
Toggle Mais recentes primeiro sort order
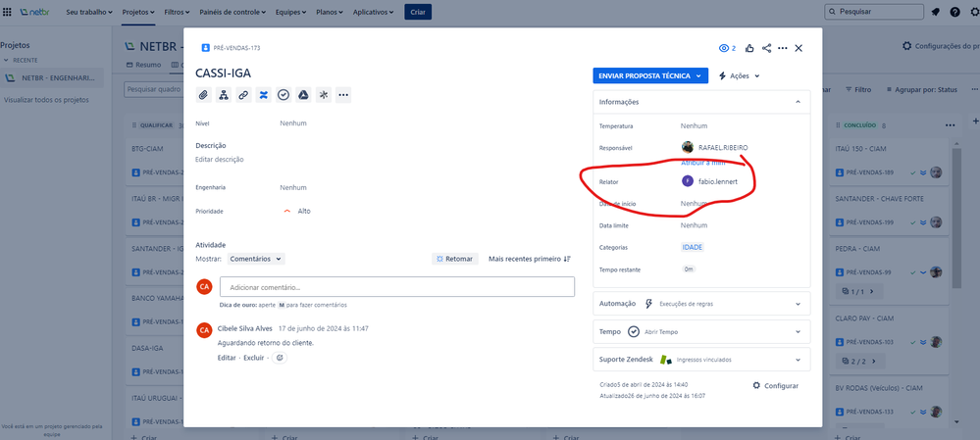pos(530,259)
